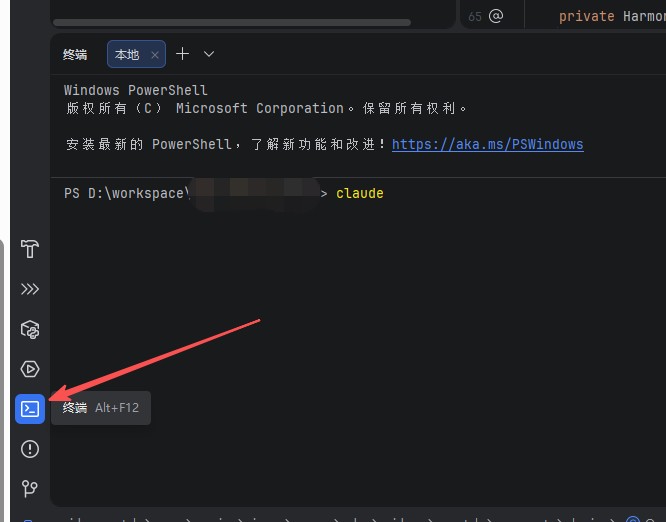
Task: Close the 本地 terminal tab
Action: 155,55
